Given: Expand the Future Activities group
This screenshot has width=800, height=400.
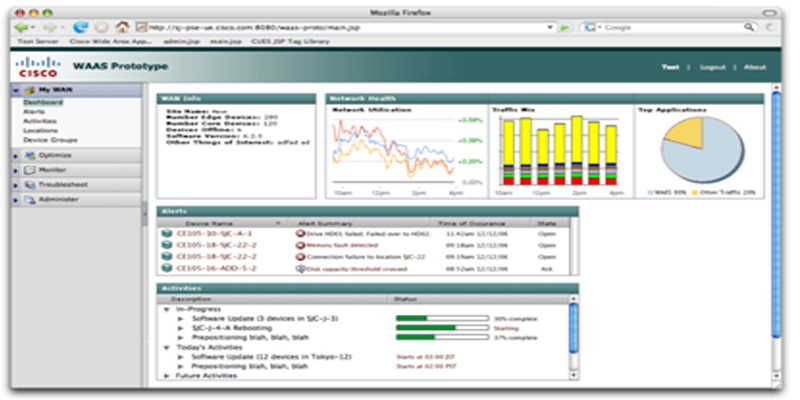Looking at the screenshot, I should click(166, 376).
